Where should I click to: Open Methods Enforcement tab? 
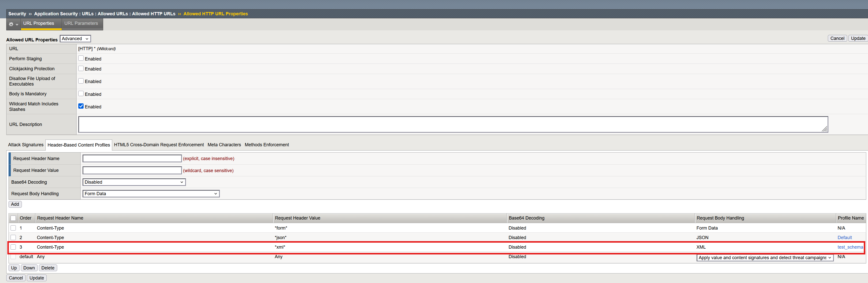[x=266, y=145]
